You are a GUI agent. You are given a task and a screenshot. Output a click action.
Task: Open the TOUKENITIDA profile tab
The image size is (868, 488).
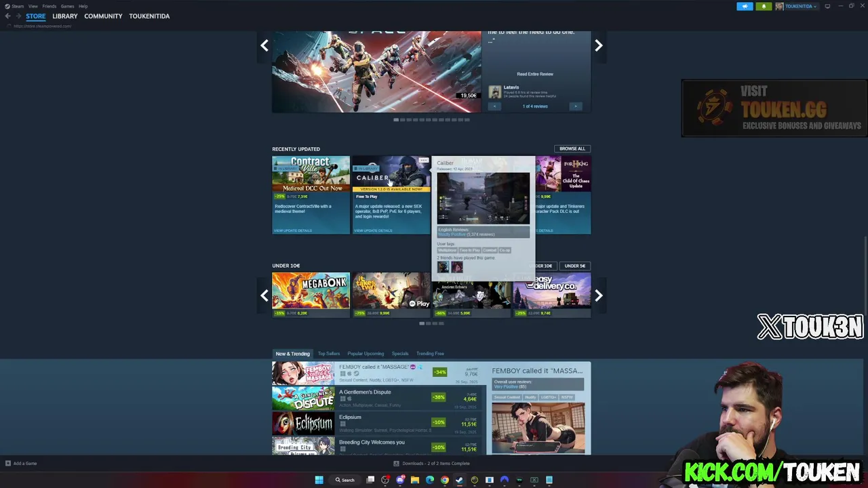pyautogui.click(x=149, y=16)
